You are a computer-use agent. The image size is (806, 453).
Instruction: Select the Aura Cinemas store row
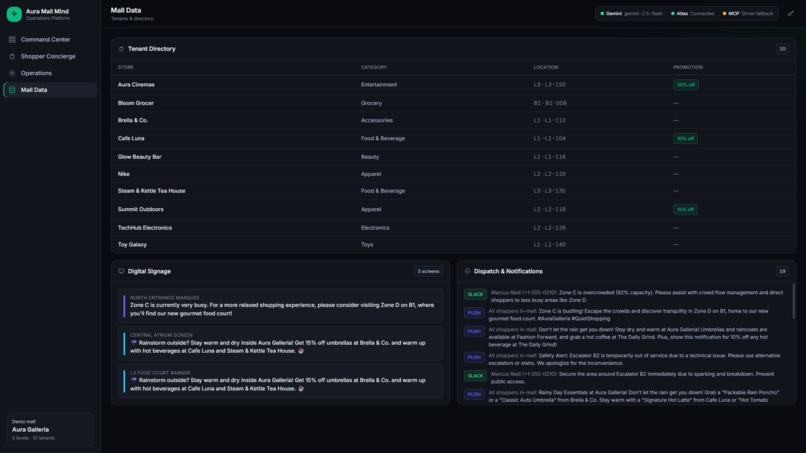click(453, 85)
